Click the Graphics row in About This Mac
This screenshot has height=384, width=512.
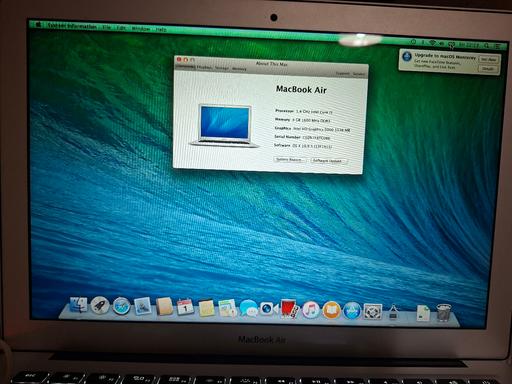coord(312,129)
